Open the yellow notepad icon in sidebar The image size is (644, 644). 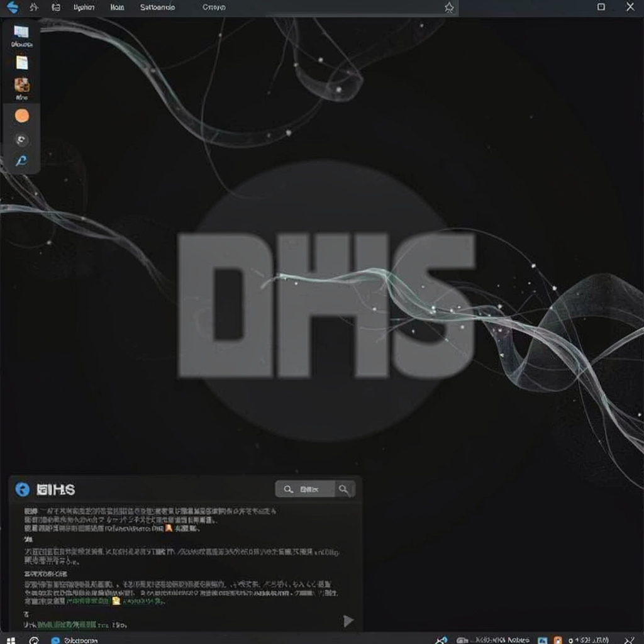(22, 63)
